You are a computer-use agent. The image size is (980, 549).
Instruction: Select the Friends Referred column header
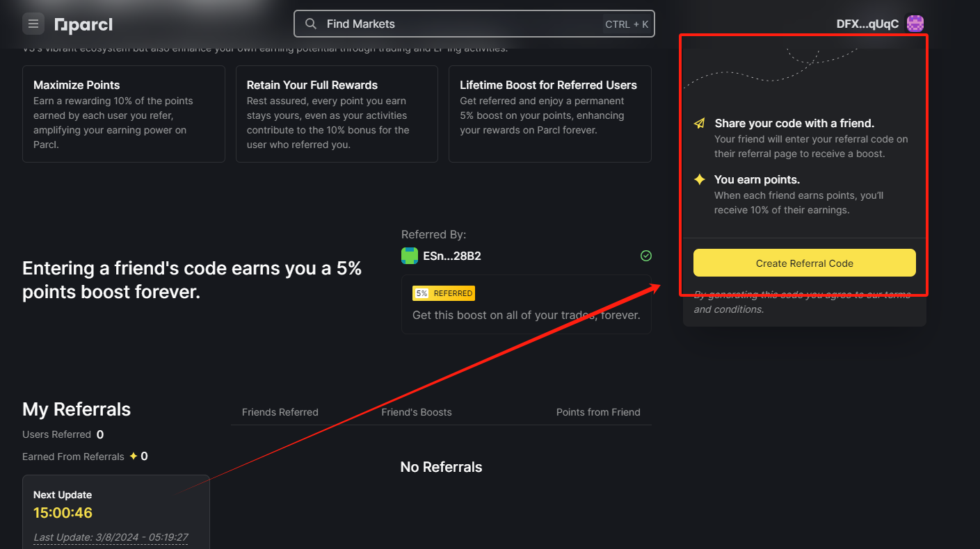click(x=280, y=412)
